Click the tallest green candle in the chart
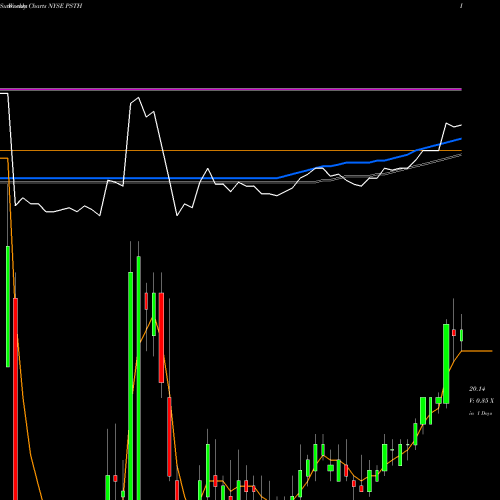This screenshot has width=500, height=500. tap(139, 378)
